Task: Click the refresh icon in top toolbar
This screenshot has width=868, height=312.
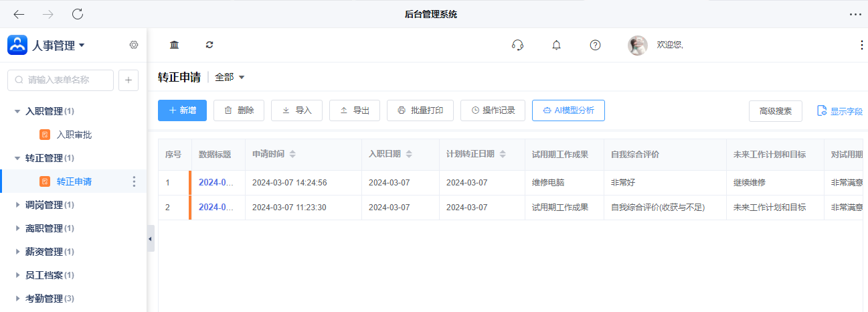Action: tap(209, 45)
